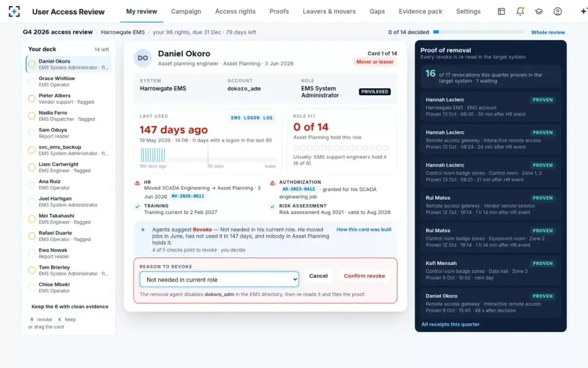588x368 pixels.
Task: Open the notifications bell
Action: (520, 11)
